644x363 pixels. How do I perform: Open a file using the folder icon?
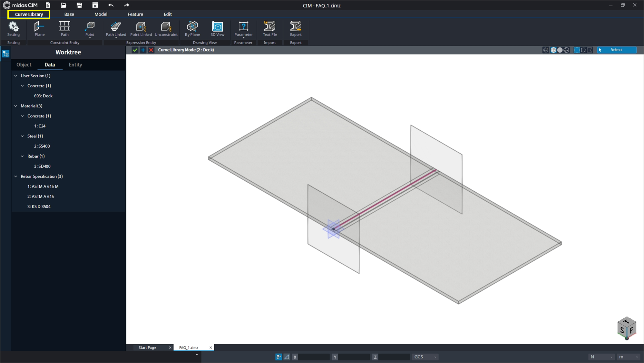63,5
